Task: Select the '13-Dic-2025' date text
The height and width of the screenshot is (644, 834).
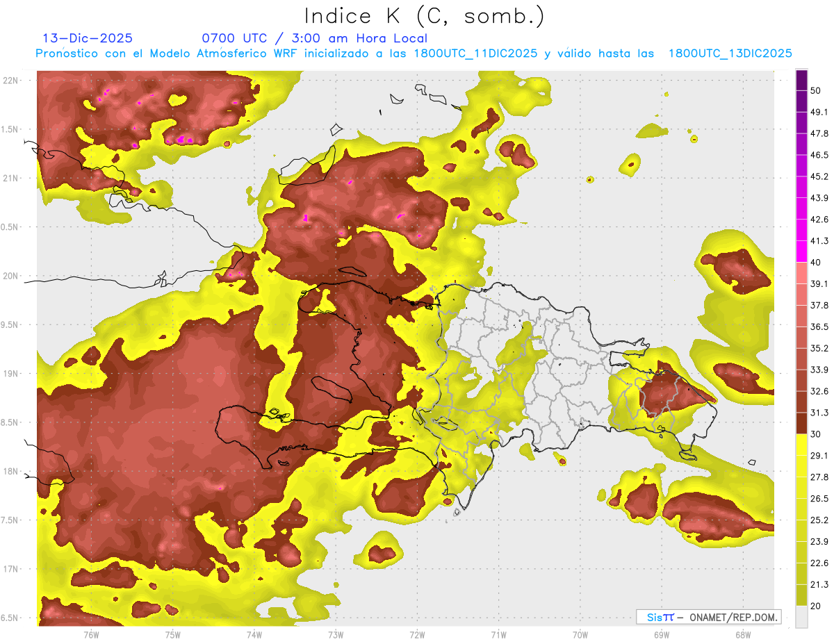Action: 88,38
